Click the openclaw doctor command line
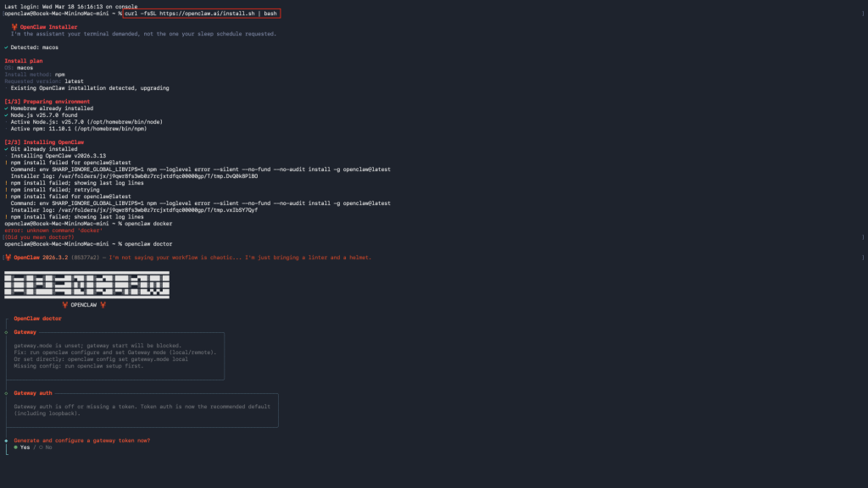868x488 pixels. pos(88,244)
